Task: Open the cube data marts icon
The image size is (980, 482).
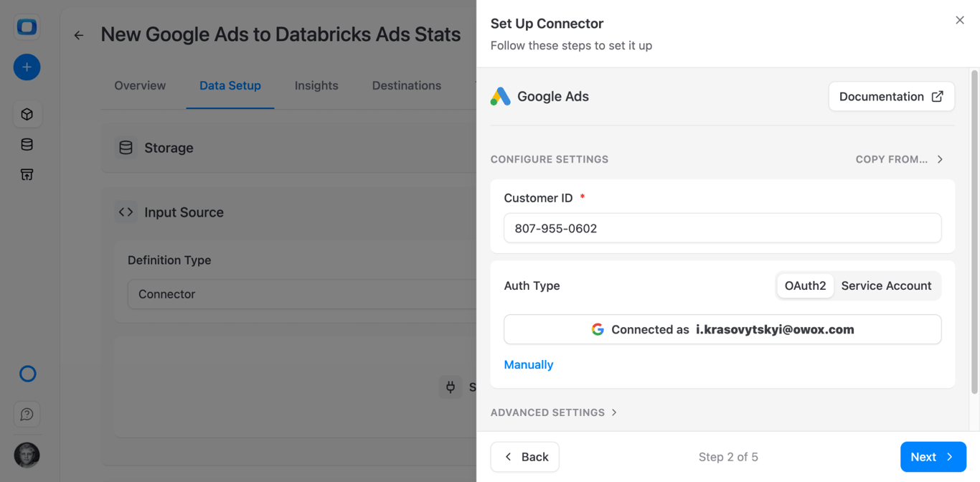Action: (27, 115)
